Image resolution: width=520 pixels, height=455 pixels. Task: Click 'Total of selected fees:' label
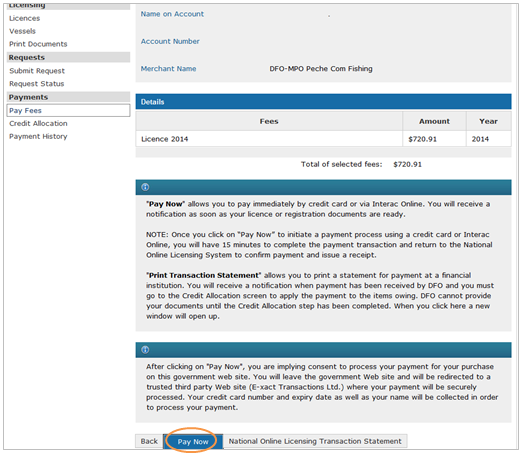(x=341, y=164)
